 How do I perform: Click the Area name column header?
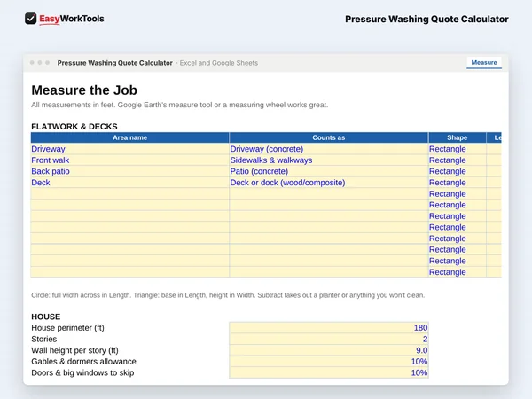[130, 137]
